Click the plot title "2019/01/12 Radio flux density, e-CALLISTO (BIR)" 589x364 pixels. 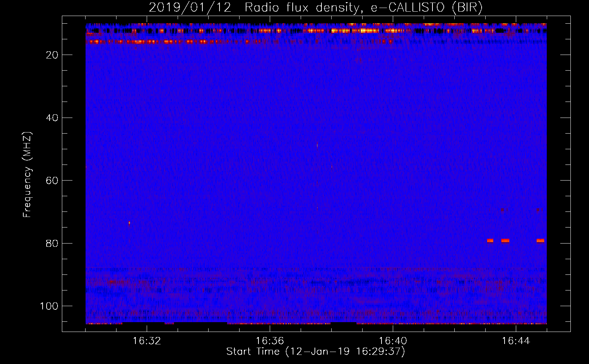[x=316, y=8]
